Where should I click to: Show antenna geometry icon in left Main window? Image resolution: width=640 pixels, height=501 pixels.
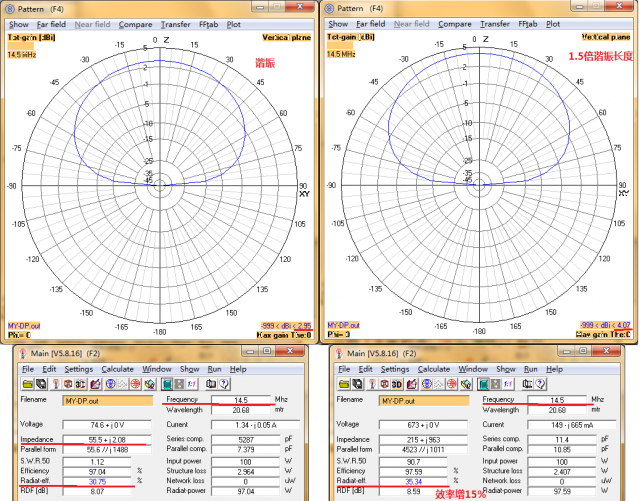click(x=56, y=384)
